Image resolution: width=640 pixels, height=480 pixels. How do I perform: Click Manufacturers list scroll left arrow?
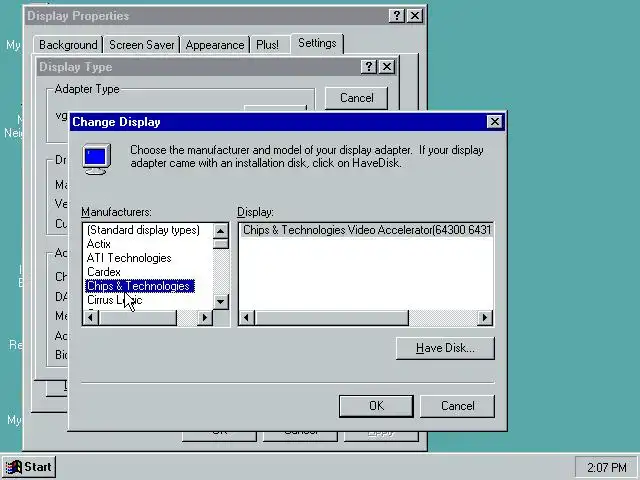91,317
